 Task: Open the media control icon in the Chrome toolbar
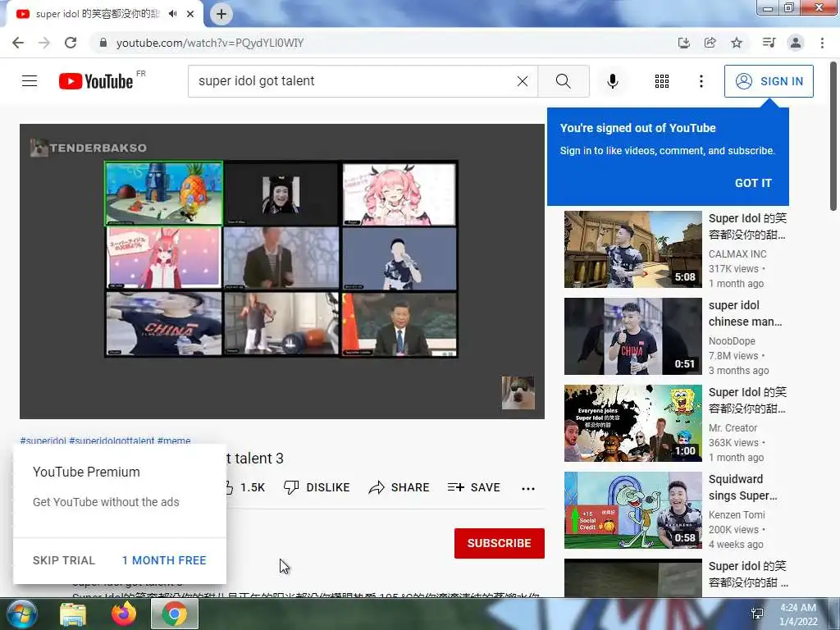click(769, 43)
